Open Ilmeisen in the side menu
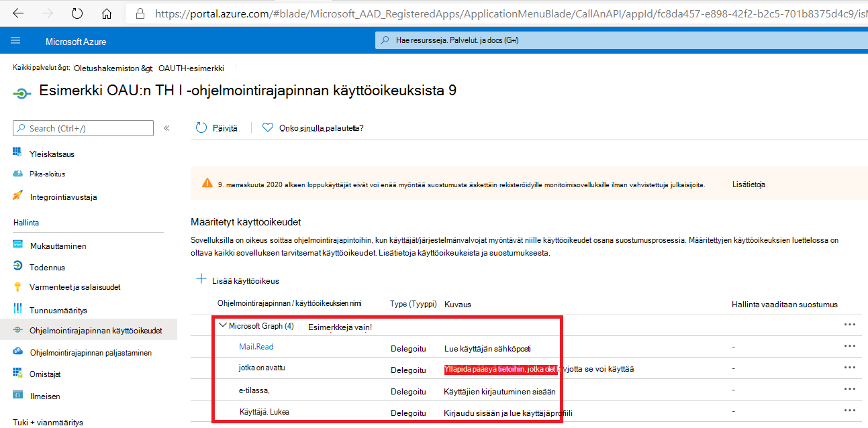 coord(45,396)
